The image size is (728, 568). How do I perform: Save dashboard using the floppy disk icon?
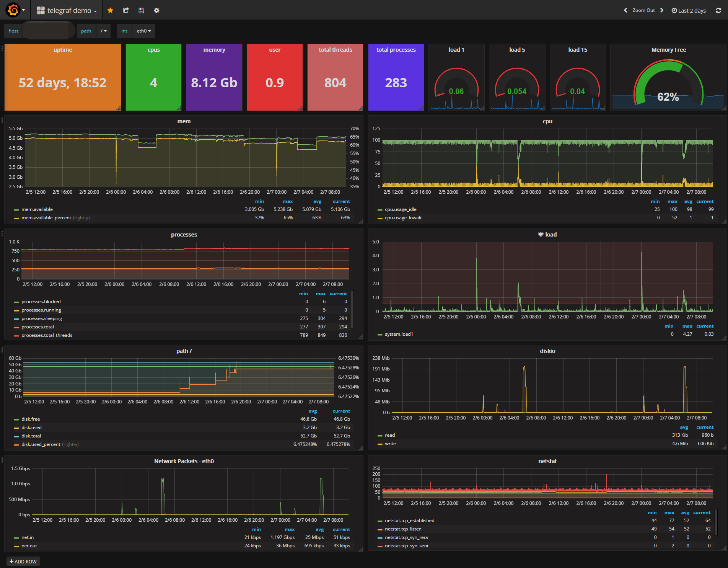(141, 10)
